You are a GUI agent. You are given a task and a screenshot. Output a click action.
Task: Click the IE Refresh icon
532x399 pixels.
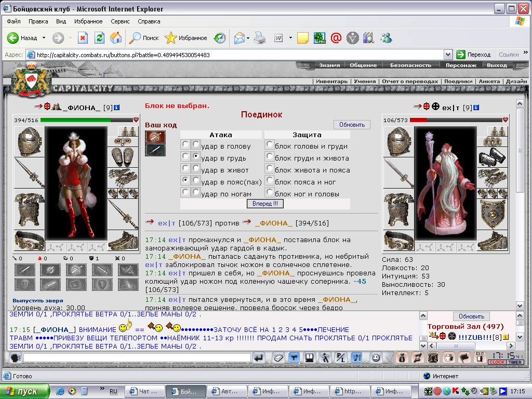click(x=99, y=38)
